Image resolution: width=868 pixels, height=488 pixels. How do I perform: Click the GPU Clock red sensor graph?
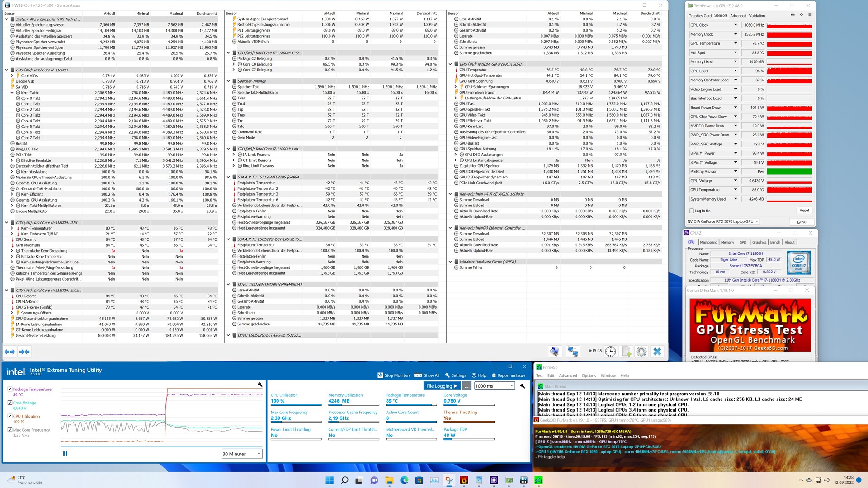[x=789, y=25]
